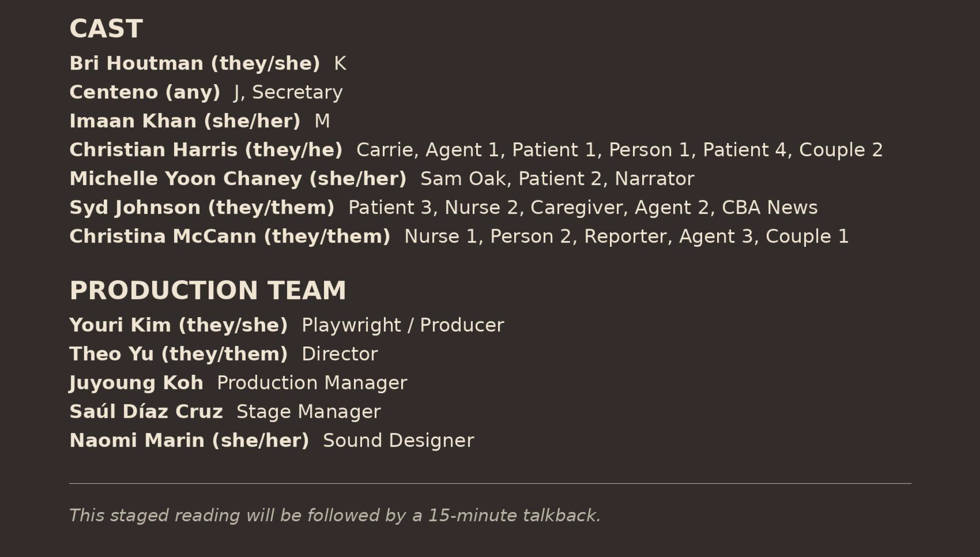The width and height of the screenshot is (980, 557).
Task: Click Naomi Marin's 'Sound Designer' credit
Action: [398, 441]
